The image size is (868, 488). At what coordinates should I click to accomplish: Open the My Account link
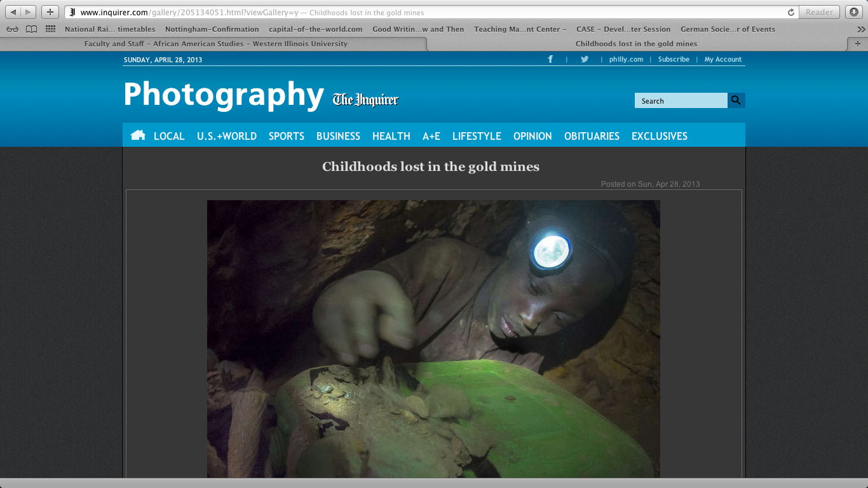pyautogui.click(x=722, y=59)
